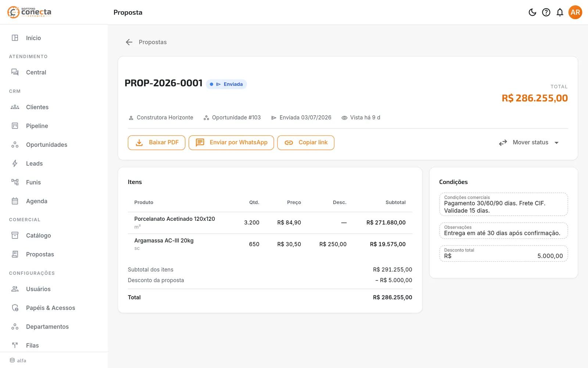Click the Observações text field
This screenshot has width=588, height=368.
click(x=503, y=231)
